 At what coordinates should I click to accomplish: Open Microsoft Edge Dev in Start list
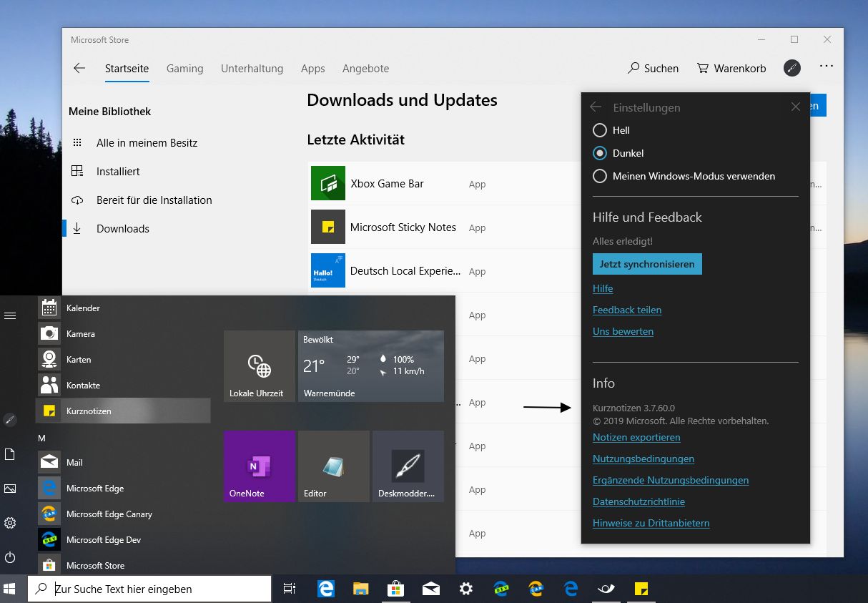(123, 540)
